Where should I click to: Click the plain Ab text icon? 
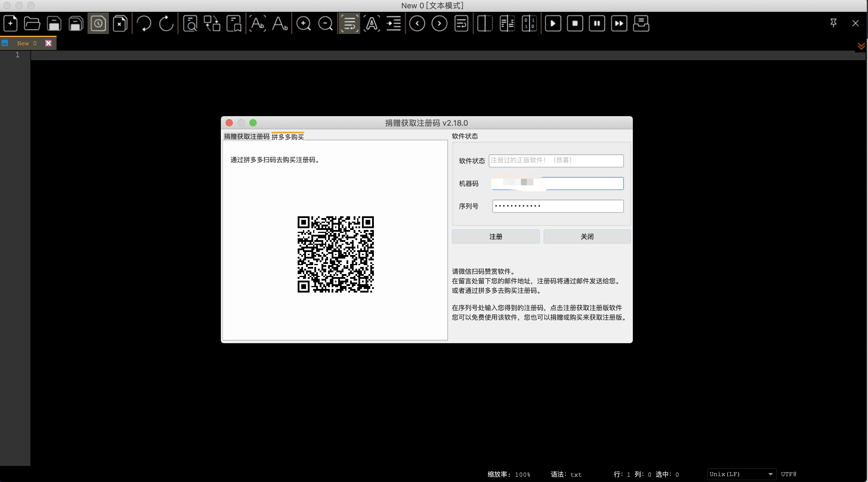[280, 24]
